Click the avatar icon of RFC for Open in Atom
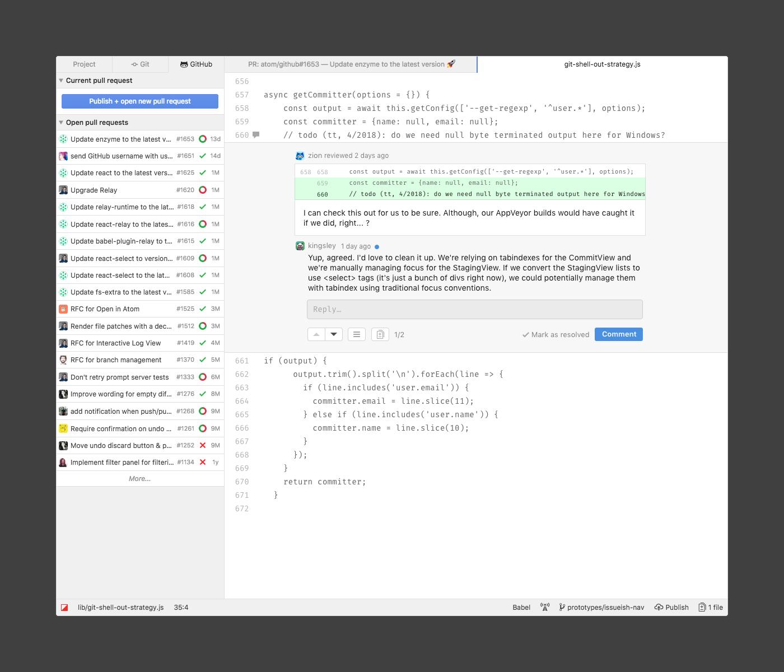The image size is (784, 672). click(x=63, y=309)
